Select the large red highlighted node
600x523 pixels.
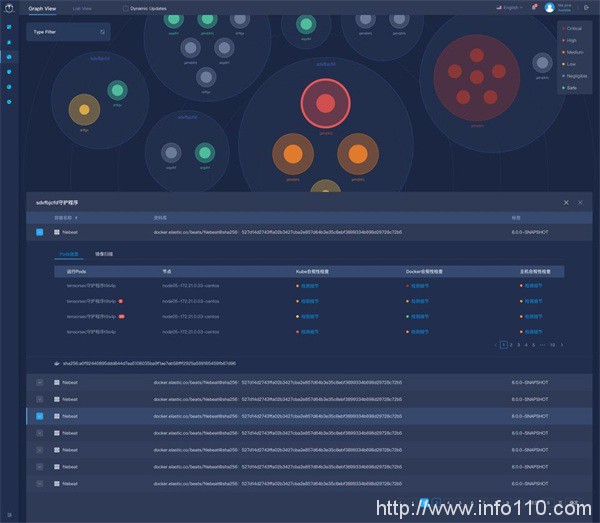325,103
